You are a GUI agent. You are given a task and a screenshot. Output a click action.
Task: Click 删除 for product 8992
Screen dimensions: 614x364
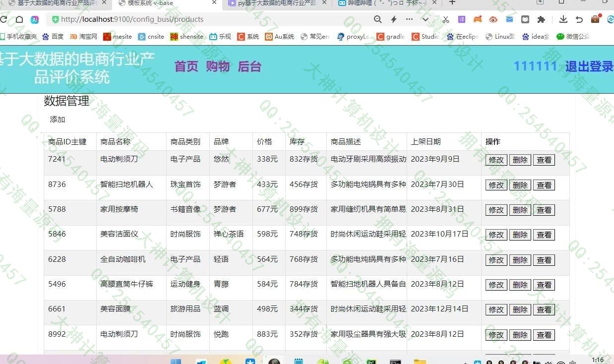[x=520, y=335]
